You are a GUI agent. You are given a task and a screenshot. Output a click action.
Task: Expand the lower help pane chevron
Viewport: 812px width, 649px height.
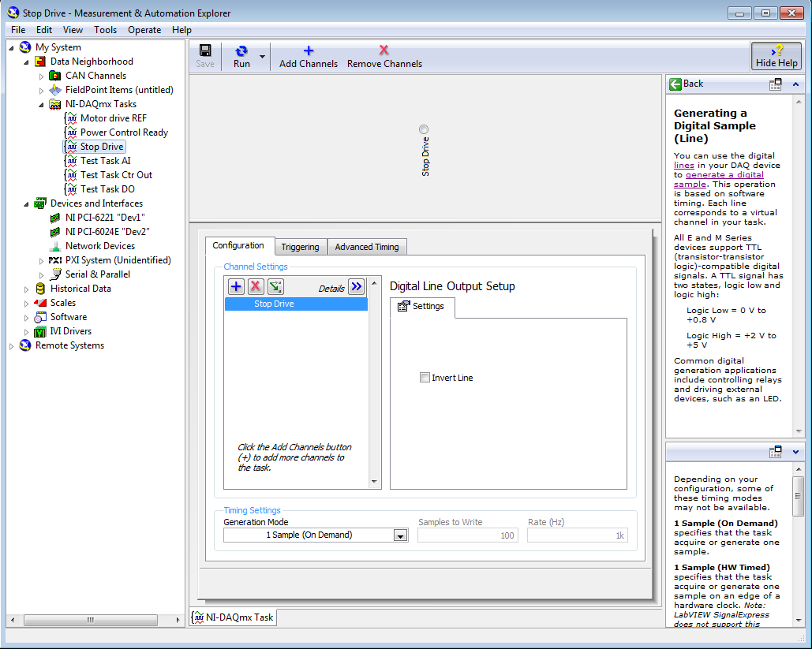tap(796, 452)
